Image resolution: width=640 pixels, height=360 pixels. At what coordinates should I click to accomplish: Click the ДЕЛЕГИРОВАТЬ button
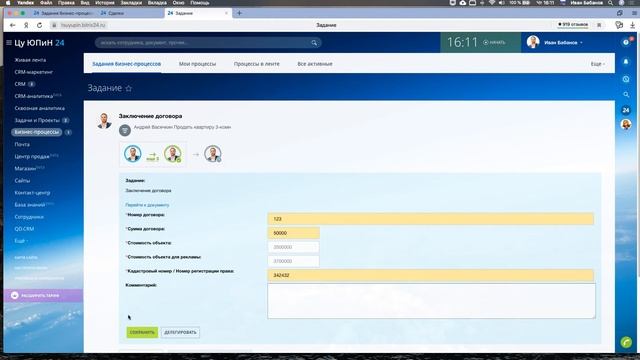(x=180, y=332)
